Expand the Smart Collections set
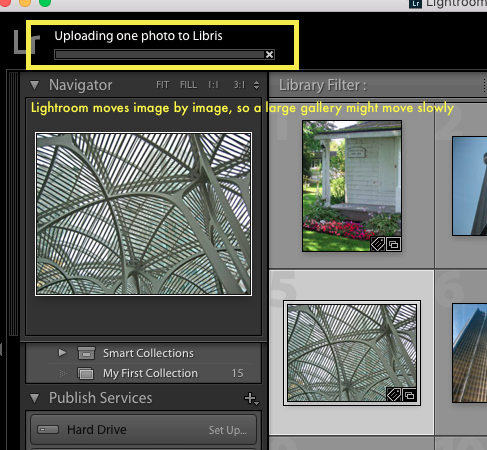The image size is (487, 450). click(x=62, y=352)
